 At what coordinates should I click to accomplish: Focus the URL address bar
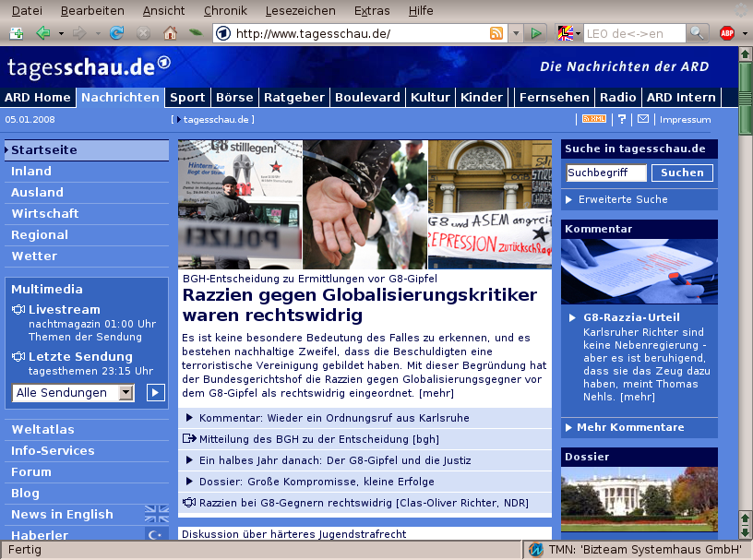tap(360, 33)
